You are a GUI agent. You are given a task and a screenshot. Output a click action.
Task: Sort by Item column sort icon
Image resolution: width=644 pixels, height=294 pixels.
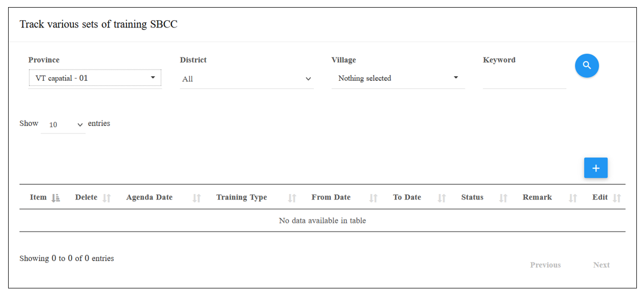point(56,198)
